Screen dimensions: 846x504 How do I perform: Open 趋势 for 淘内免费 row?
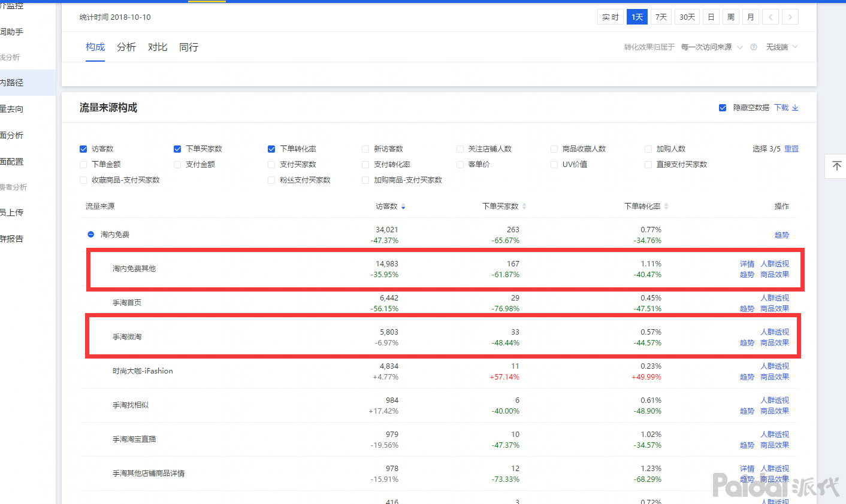click(782, 235)
